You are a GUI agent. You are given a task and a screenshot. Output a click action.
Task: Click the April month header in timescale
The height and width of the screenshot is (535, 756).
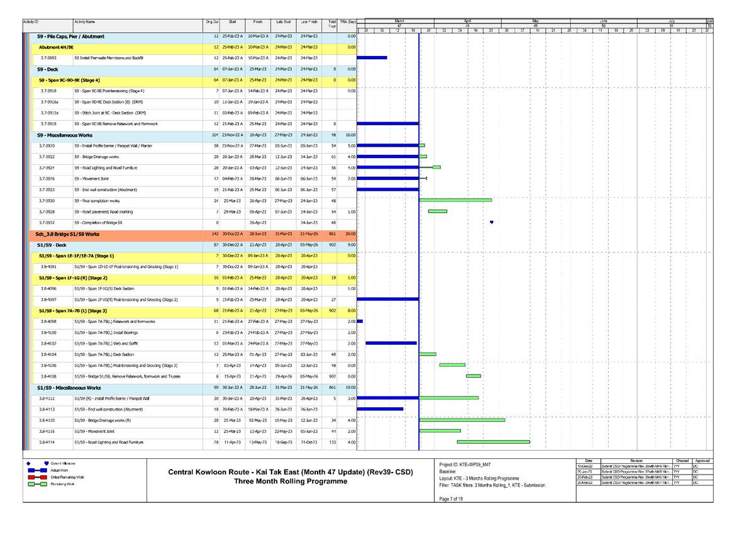point(467,21)
